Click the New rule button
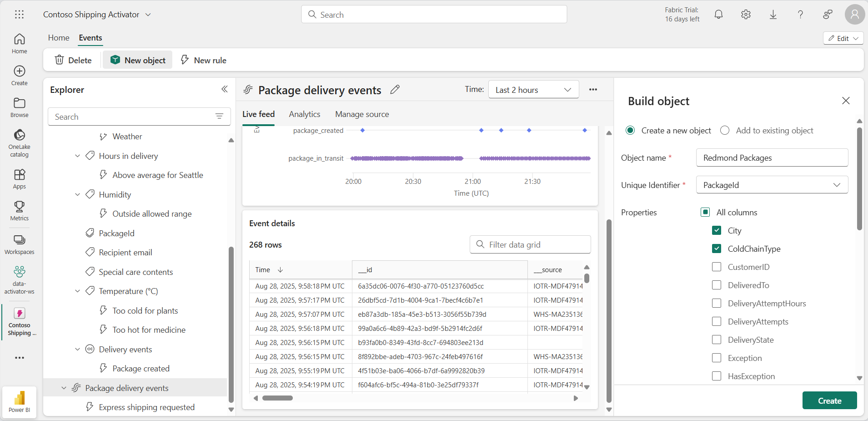The height and width of the screenshot is (421, 868). tap(203, 60)
